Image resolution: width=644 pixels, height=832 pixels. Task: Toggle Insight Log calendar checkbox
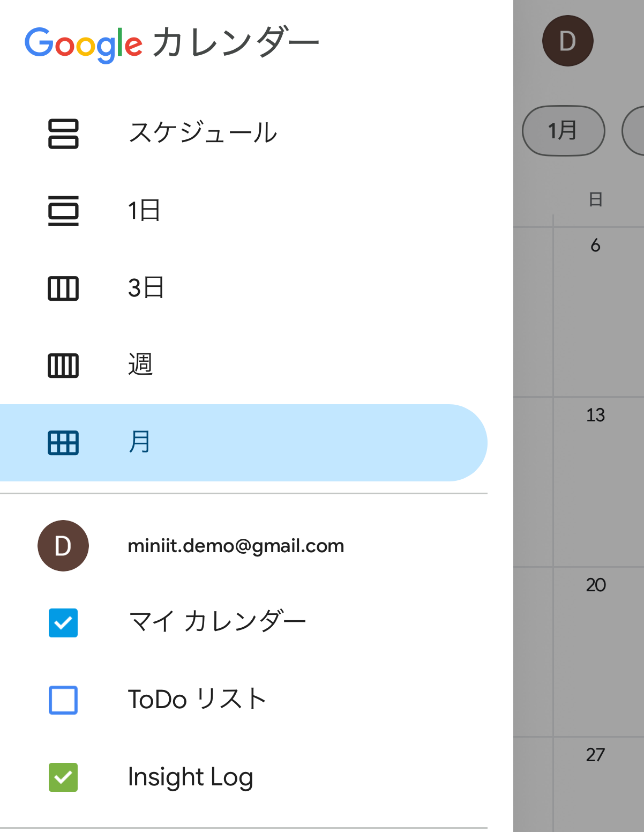point(63,777)
